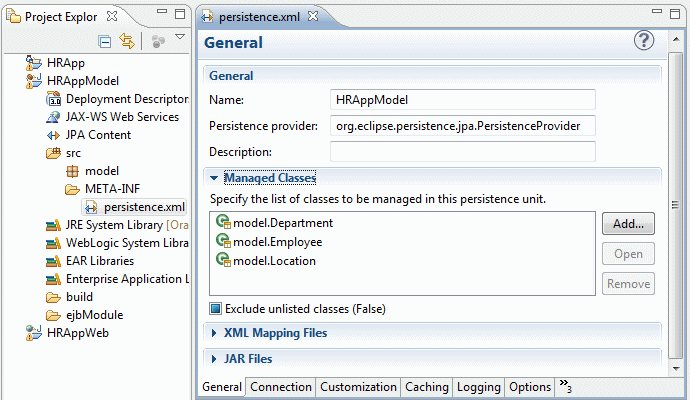The height and width of the screenshot is (400, 690).
Task: Toggle Link with Editor icon
Action: (127, 41)
